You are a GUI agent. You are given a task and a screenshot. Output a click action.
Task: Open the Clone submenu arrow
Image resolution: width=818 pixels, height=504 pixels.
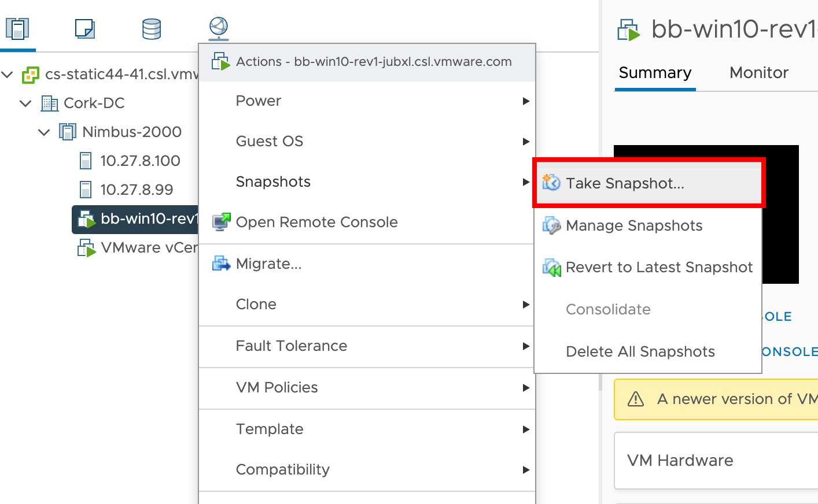526,304
